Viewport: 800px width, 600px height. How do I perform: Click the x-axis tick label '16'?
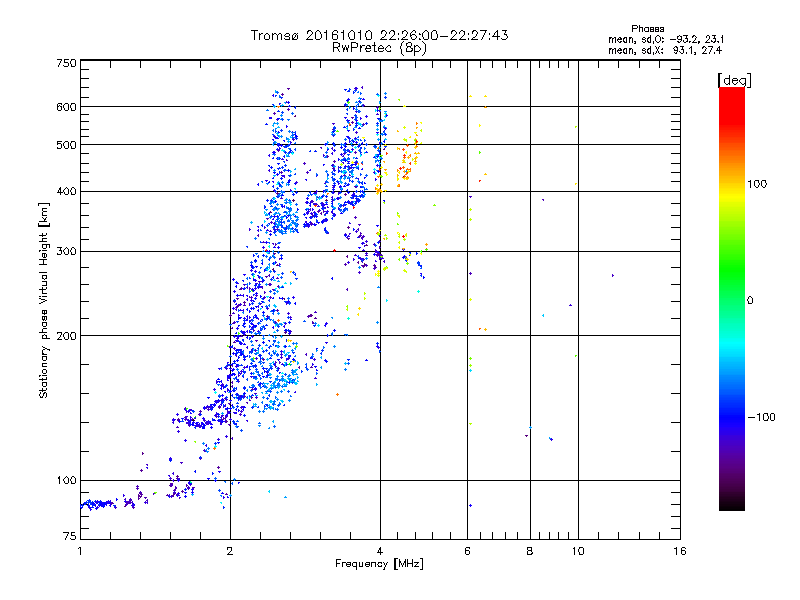coord(680,551)
